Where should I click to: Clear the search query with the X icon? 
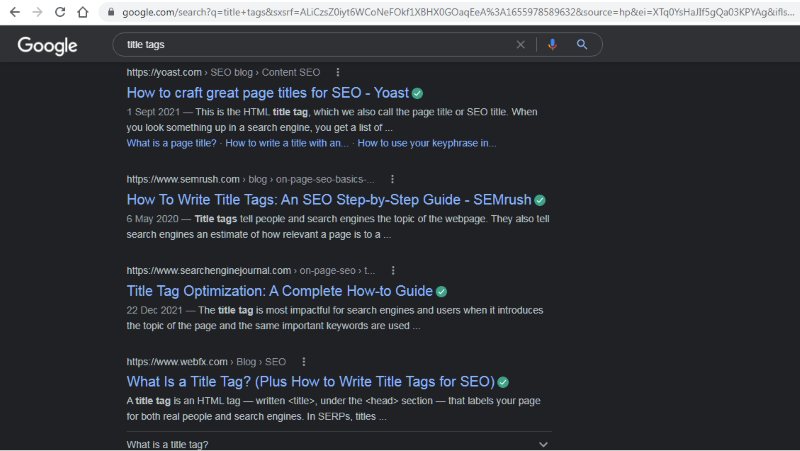point(520,44)
